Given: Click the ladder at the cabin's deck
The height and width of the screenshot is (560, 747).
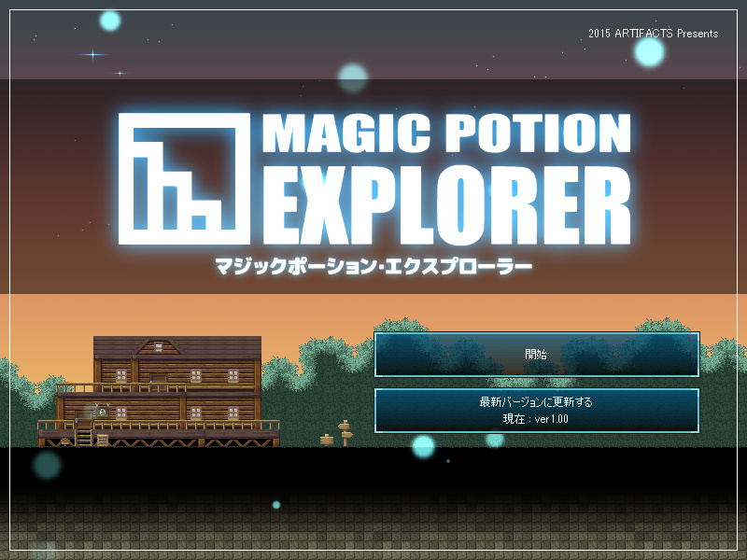Looking at the screenshot, I should coord(84,436).
